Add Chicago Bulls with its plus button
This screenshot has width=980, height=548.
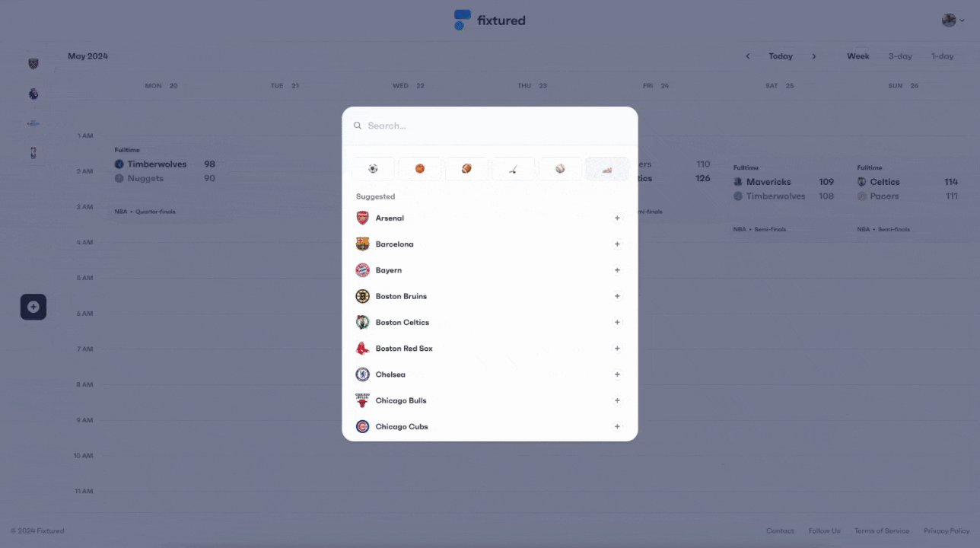(617, 400)
